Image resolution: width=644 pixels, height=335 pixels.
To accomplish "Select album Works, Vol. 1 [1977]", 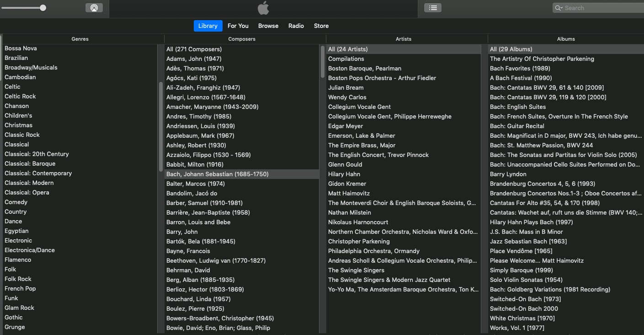I will [517, 328].
